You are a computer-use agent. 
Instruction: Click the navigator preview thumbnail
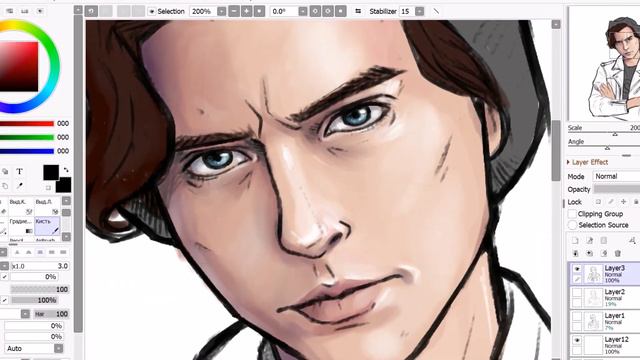pyautogui.click(x=605, y=64)
